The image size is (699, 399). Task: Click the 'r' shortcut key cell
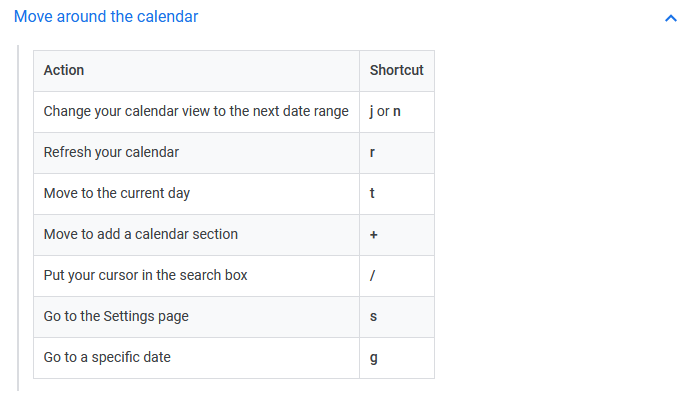coord(397,152)
